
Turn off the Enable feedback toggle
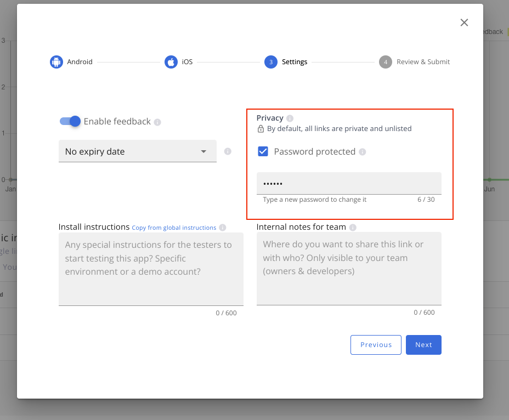click(70, 121)
